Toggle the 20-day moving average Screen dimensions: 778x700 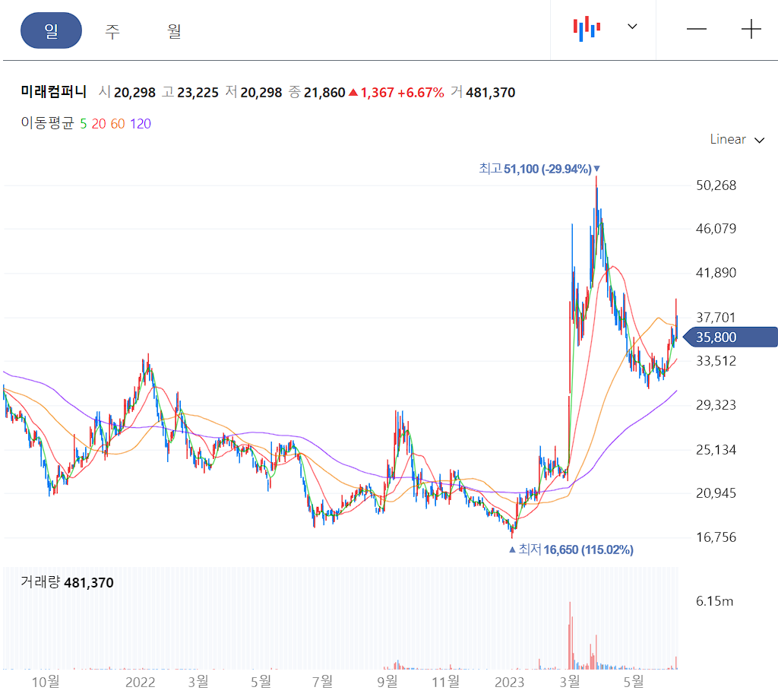click(99, 122)
